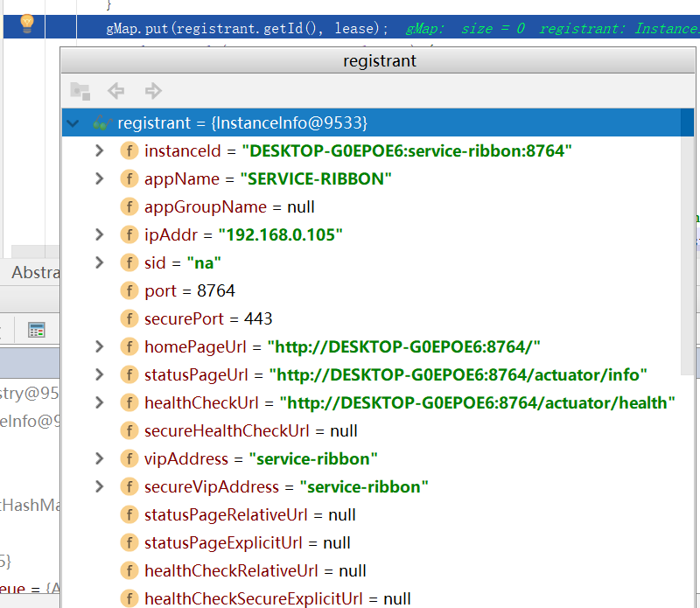Click field icon next to healthCheckSecureExplicitUrl
700x608 pixels.
tap(129, 598)
